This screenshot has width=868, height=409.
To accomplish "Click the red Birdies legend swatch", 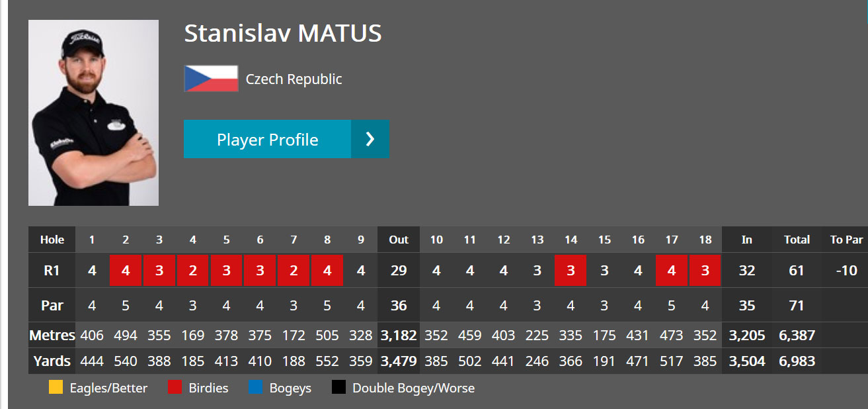I will point(175,388).
